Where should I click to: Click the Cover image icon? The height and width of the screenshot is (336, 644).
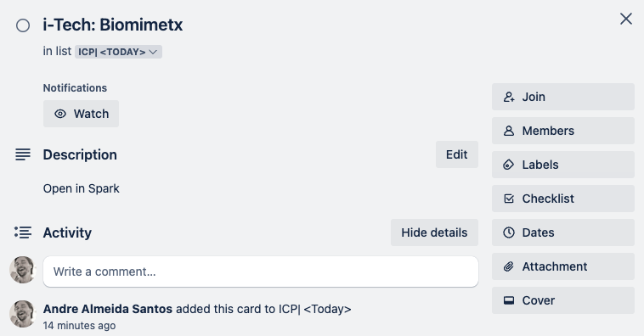[x=509, y=300]
